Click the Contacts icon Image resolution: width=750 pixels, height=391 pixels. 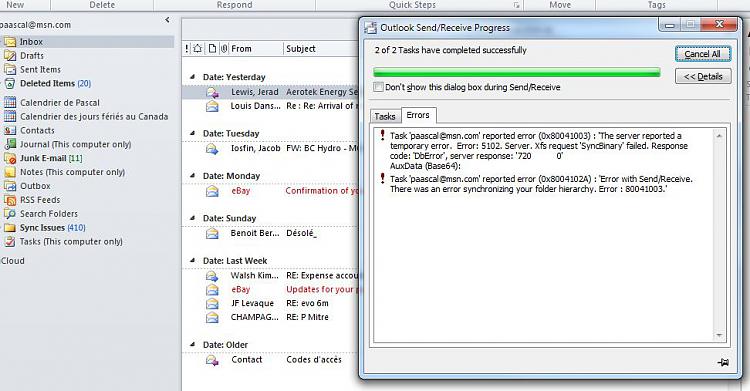(10, 130)
